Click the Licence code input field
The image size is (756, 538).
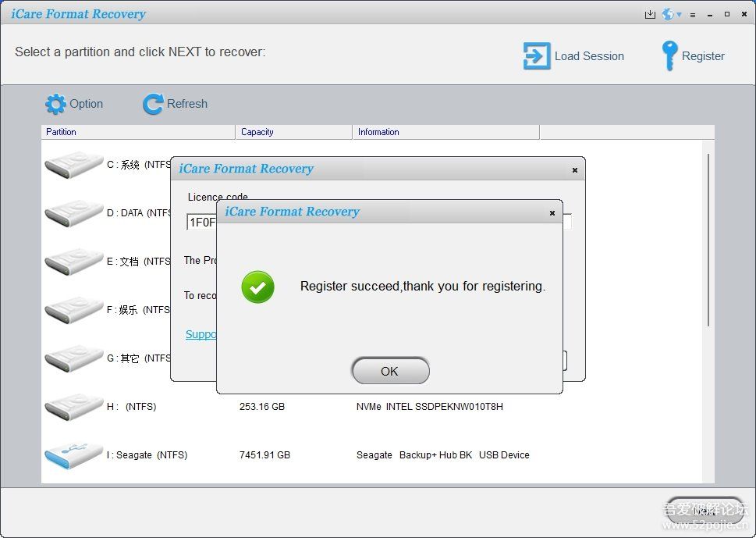199,223
